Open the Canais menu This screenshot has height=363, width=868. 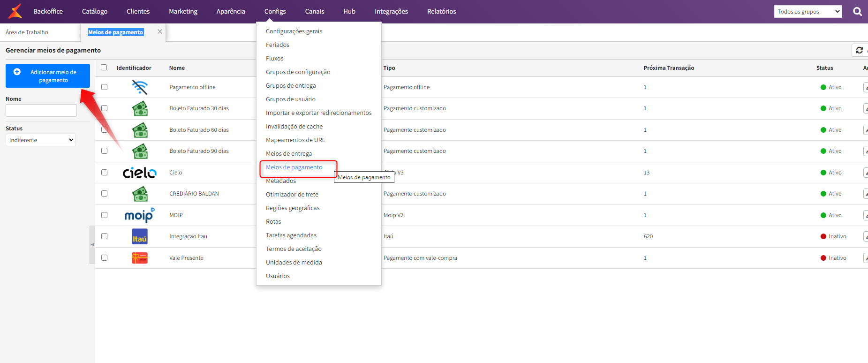[315, 11]
